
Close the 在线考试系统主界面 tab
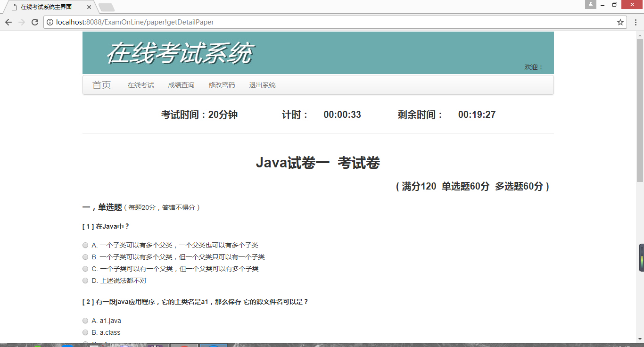[90, 7]
